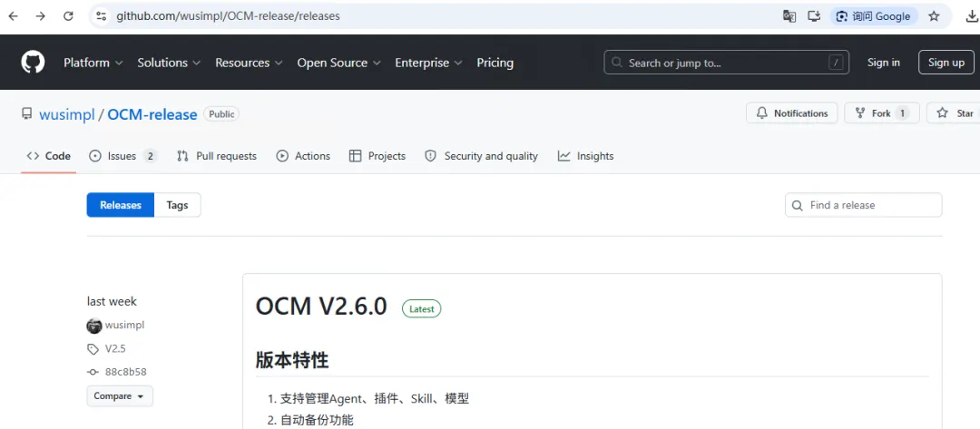Expand the Platform menu
The image size is (980, 429).
[93, 63]
